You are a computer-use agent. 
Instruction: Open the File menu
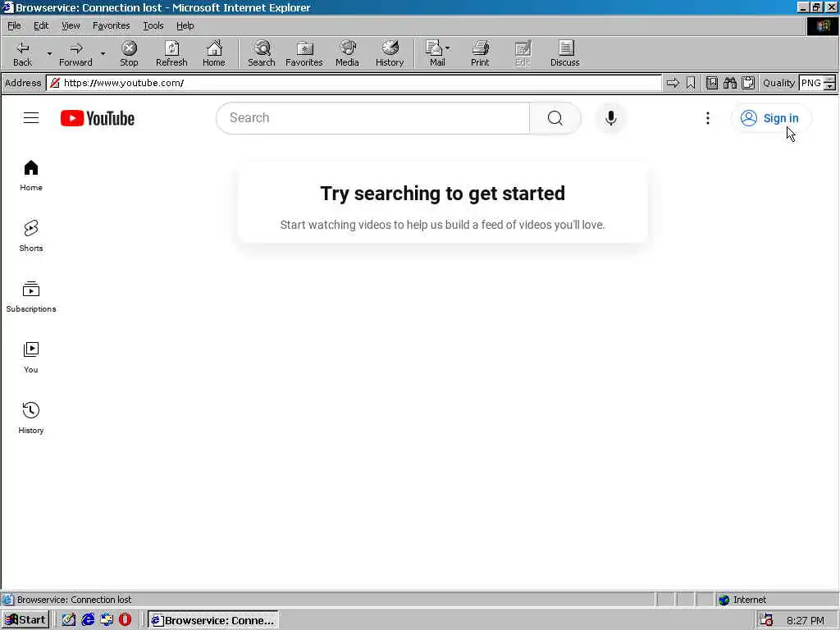tap(14, 25)
